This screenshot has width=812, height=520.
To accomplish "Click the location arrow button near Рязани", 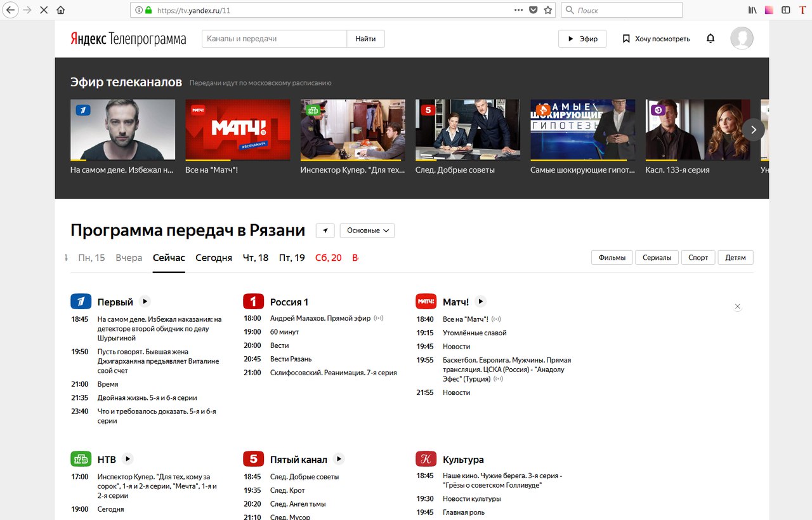I will [x=325, y=230].
